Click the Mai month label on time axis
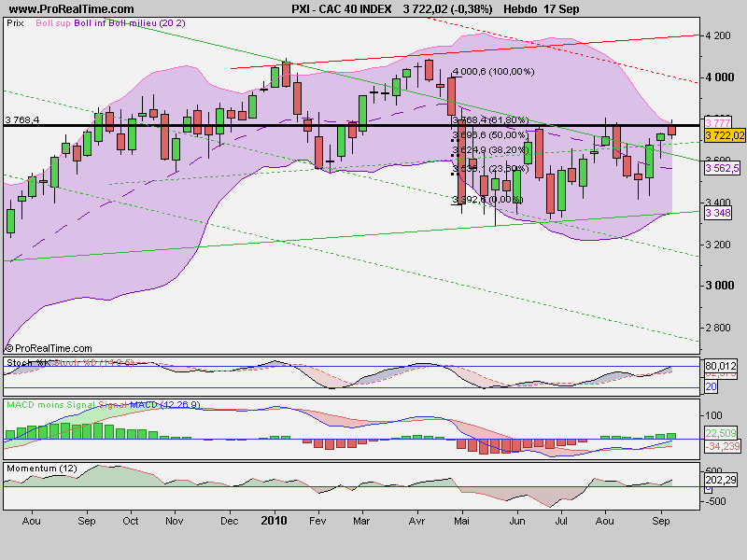The height and width of the screenshot is (560, 747). click(461, 521)
